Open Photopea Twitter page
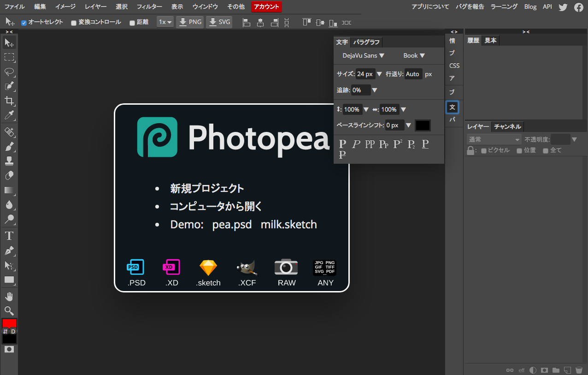The height and width of the screenshot is (375, 588). (x=563, y=7)
